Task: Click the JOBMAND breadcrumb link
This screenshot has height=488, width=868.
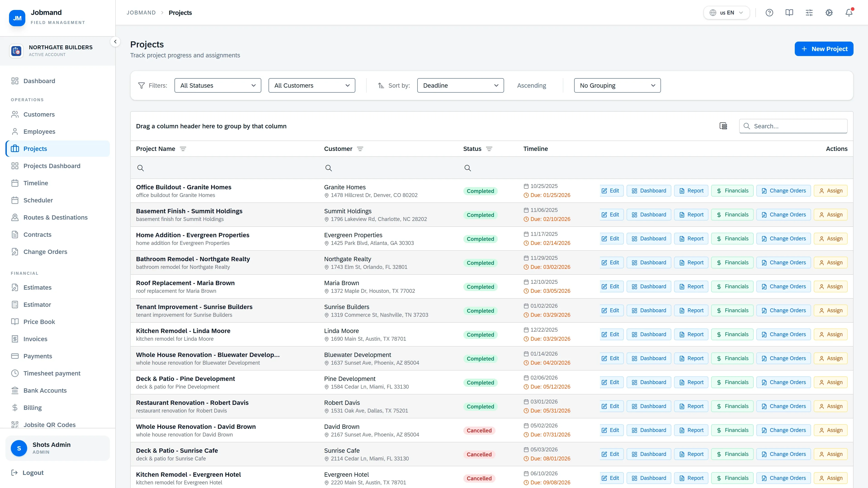Action: coord(141,13)
